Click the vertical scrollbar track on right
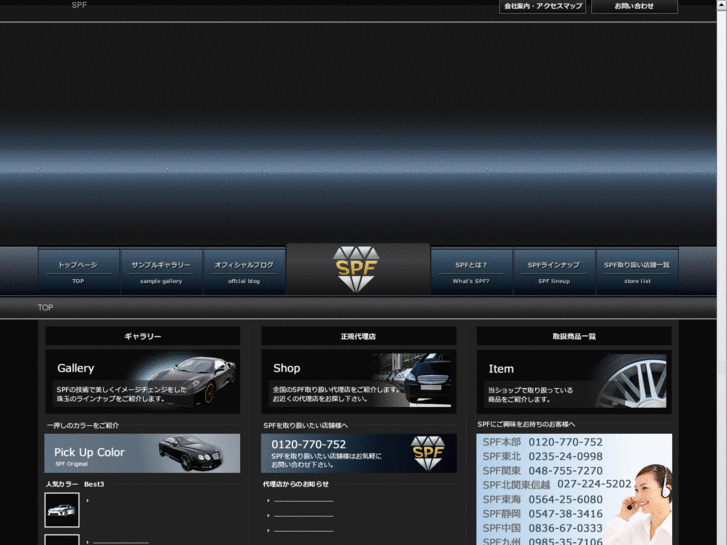 pyautogui.click(x=721, y=278)
